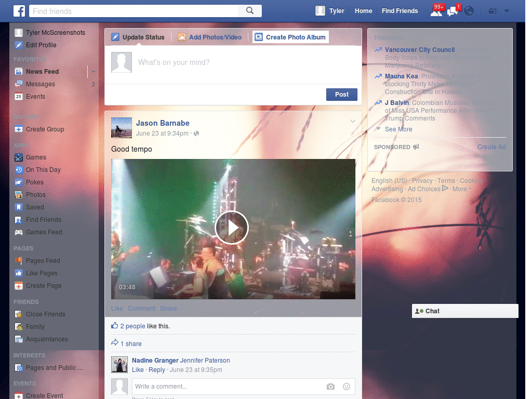
Task: Click the Create Page icon
Action: [19, 286]
